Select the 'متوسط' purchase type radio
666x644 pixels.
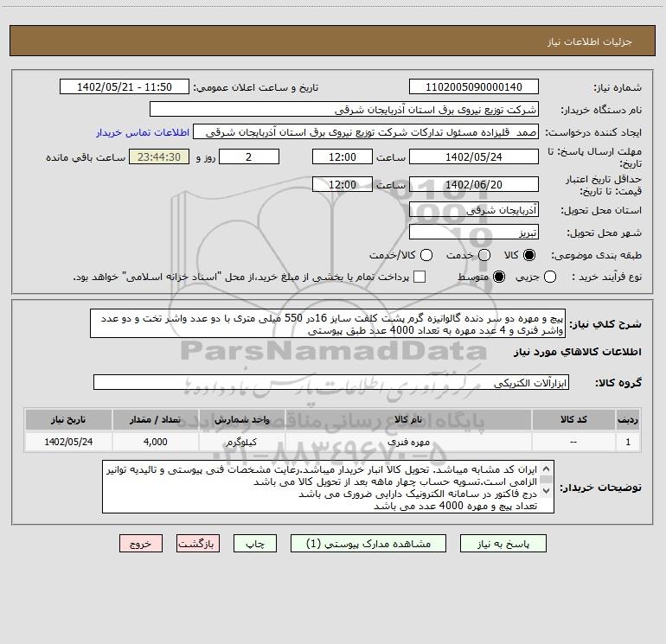tap(499, 277)
